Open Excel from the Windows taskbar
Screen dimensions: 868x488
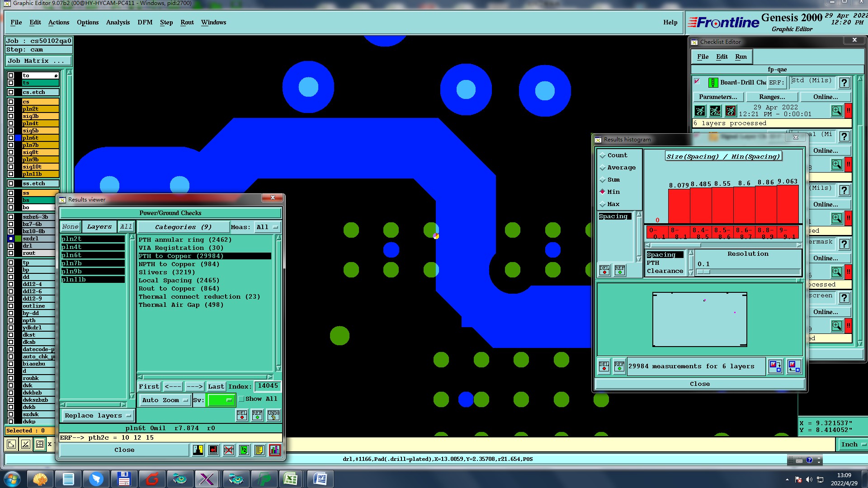[291, 479]
